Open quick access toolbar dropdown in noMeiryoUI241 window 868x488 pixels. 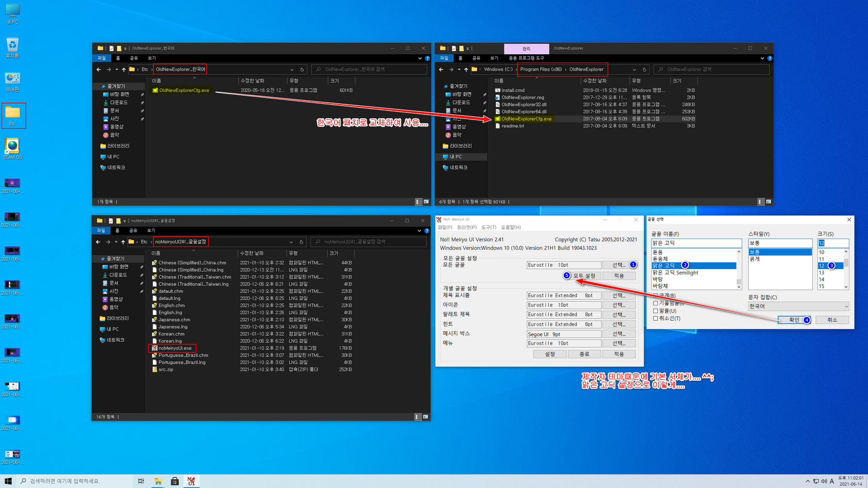(124, 221)
